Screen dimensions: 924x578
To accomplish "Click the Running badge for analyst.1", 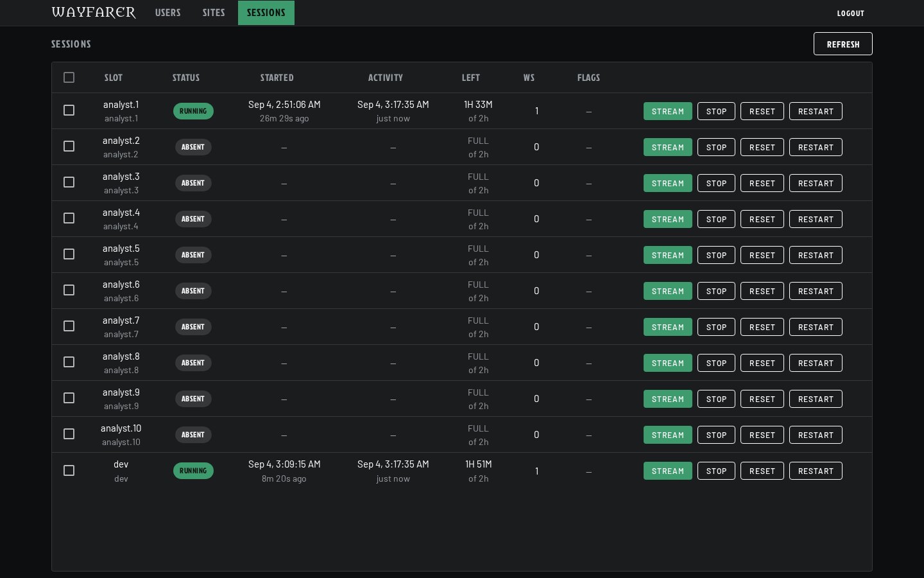I will click(193, 111).
